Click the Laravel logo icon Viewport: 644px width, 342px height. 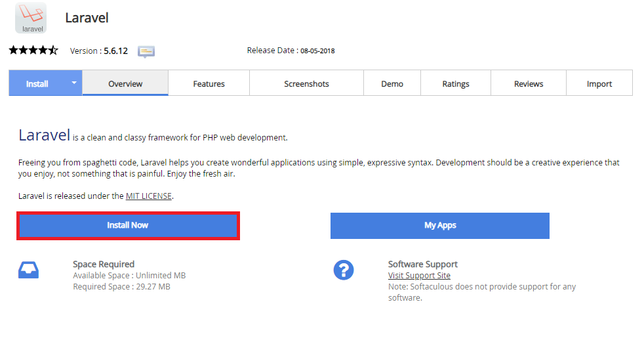30,18
